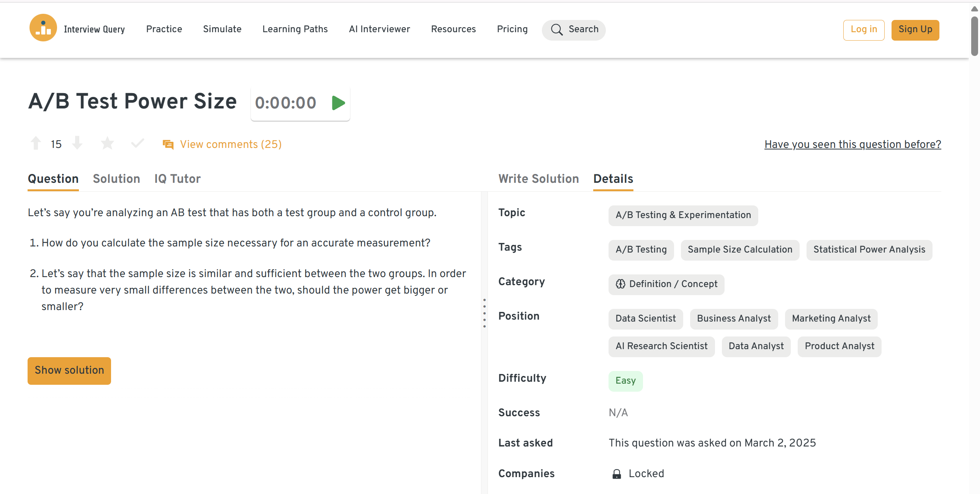Switch to the Solution tab
The width and height of the screenshot is (980, 494).
pyautogui.click(x=116, y=179)
